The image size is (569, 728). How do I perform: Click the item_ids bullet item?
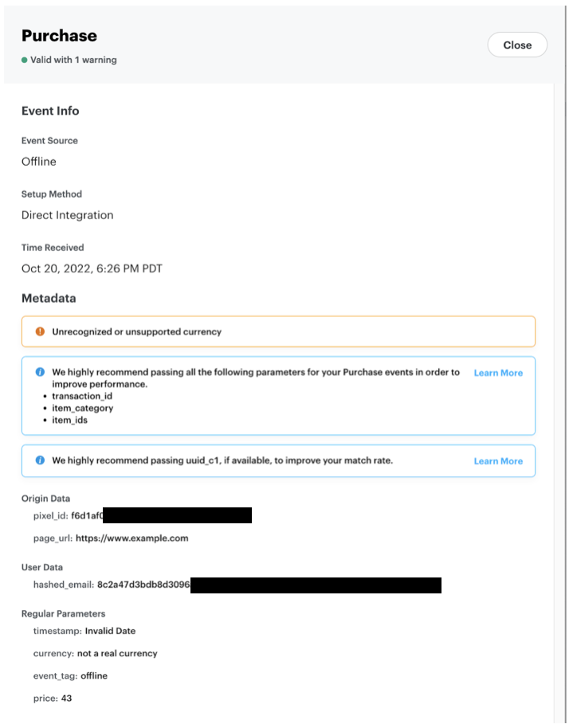70,420
